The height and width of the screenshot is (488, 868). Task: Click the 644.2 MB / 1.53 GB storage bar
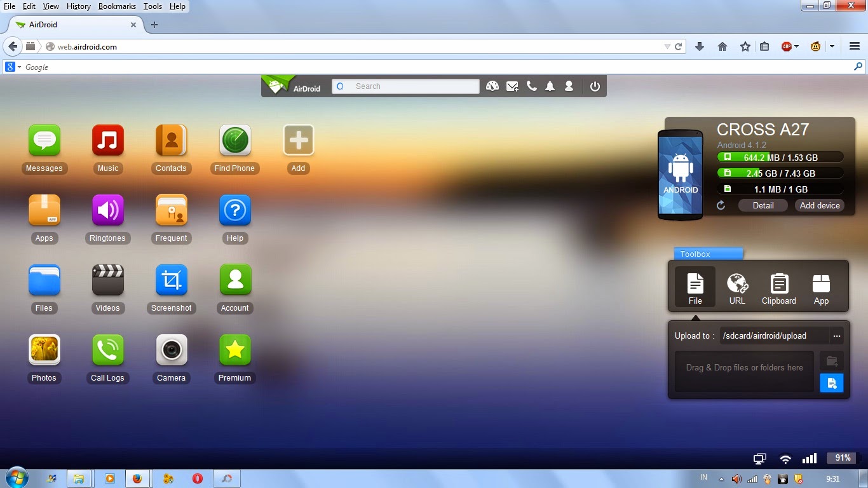[x=780, y=157]
